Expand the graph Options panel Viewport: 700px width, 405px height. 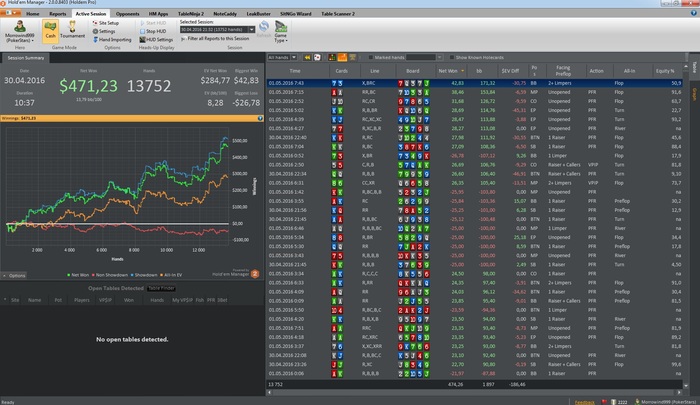tap(14, 276)
